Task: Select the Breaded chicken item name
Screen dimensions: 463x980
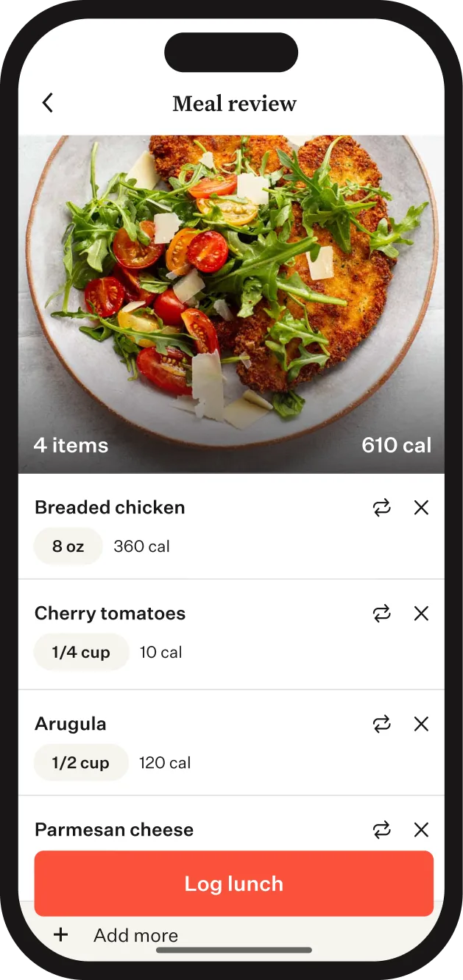Action: point(110,508)
